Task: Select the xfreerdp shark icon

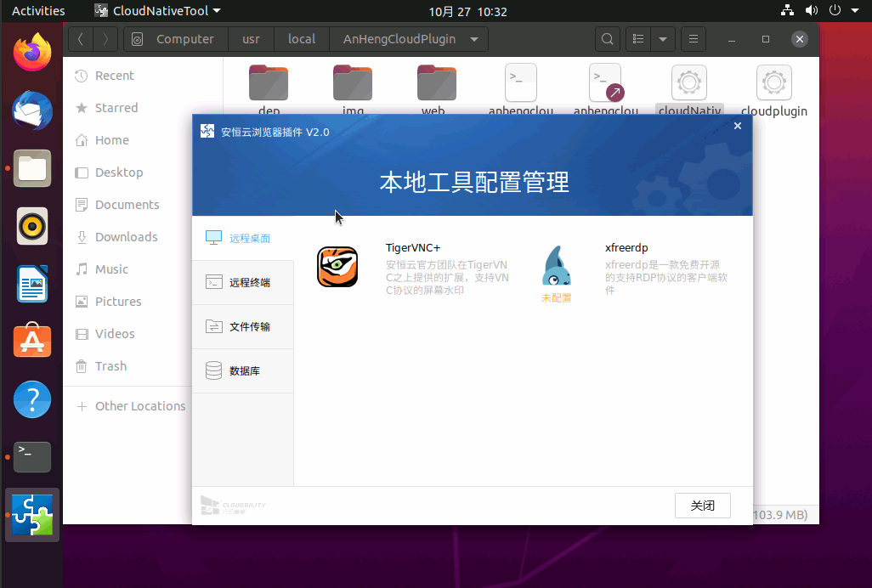Action: click(x=556, y=266)
